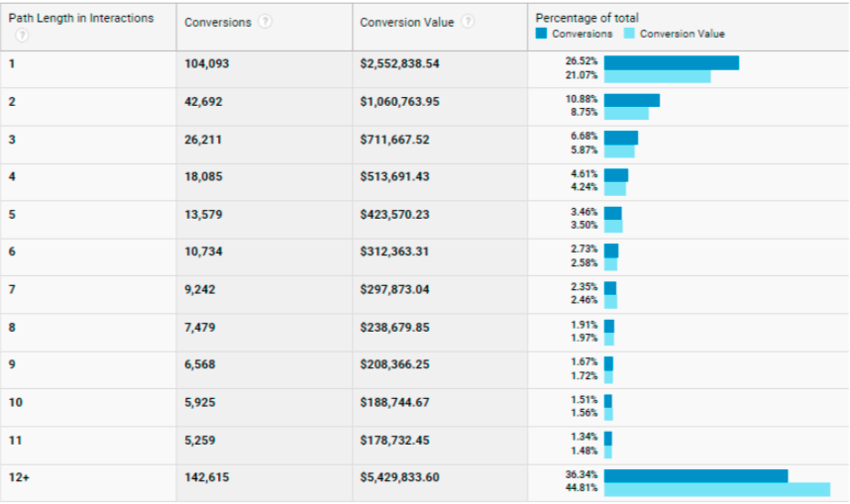850x504 pixels.
Task: Open help icon beside Conversions header
Action: point(266,22)
